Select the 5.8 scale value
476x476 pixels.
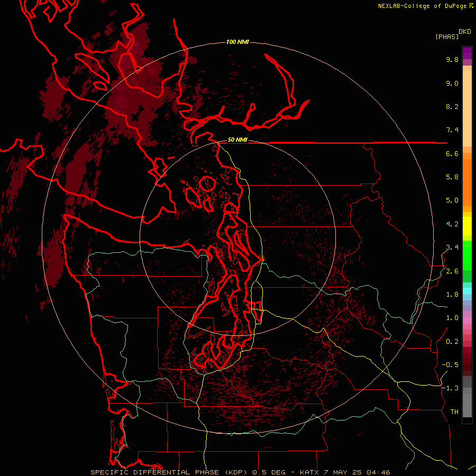[452, 177]
